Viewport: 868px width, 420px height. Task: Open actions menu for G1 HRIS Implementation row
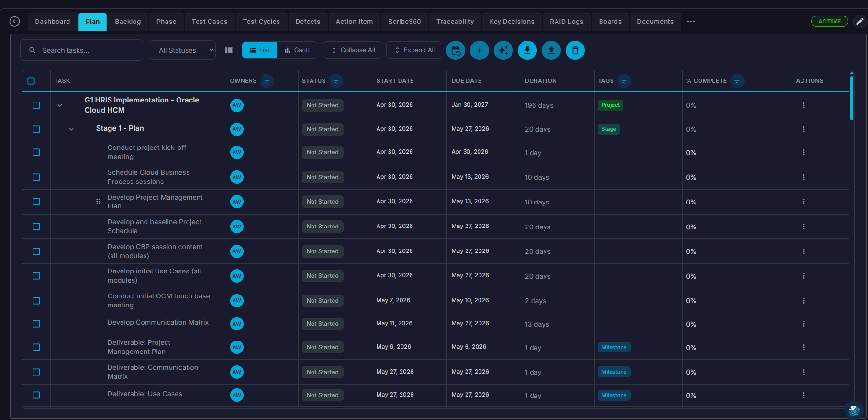click(x=804, y=105)
